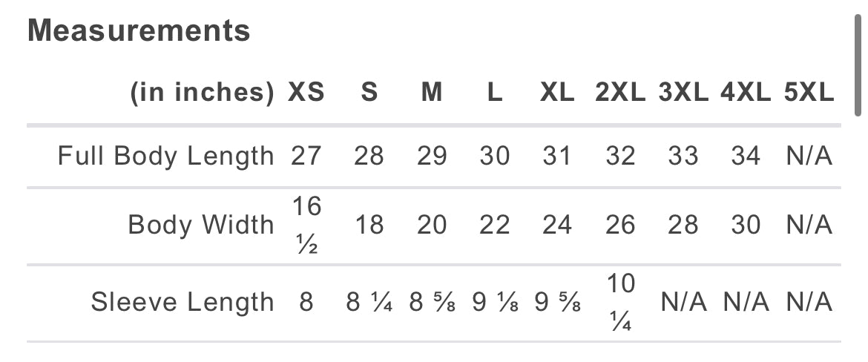Click the 4XL body width value 30
Viewport: 868px width, 362px height.
(x=746, y=226)
